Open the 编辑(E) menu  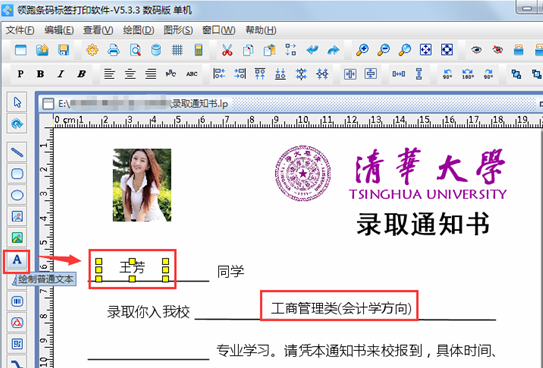pyautogui.click(x=59, y=30)
